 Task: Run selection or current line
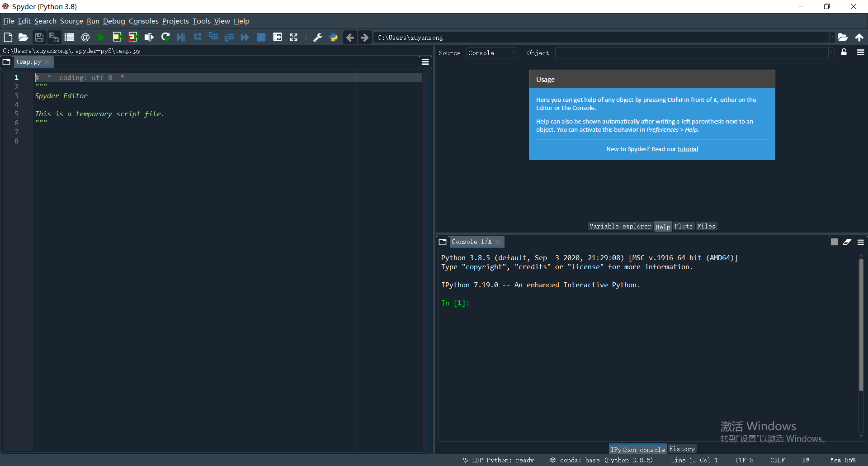tap(149, 37)
